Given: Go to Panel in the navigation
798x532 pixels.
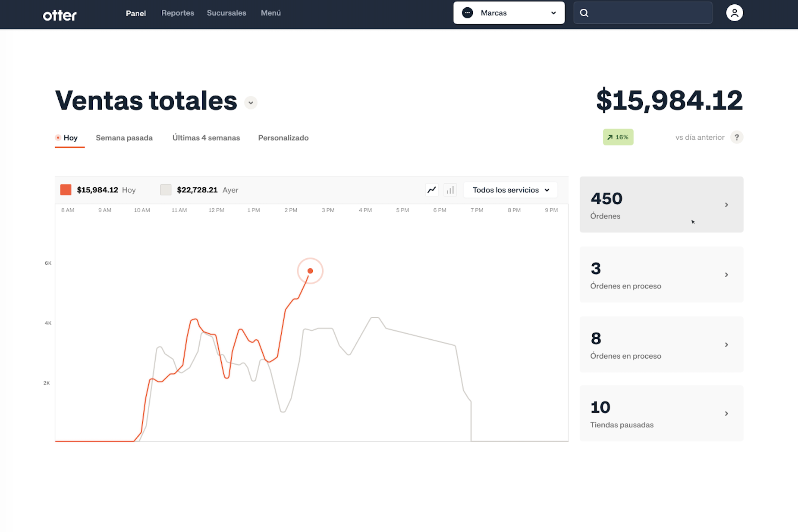Looking at the screenshot, I should tap(136, 13).
